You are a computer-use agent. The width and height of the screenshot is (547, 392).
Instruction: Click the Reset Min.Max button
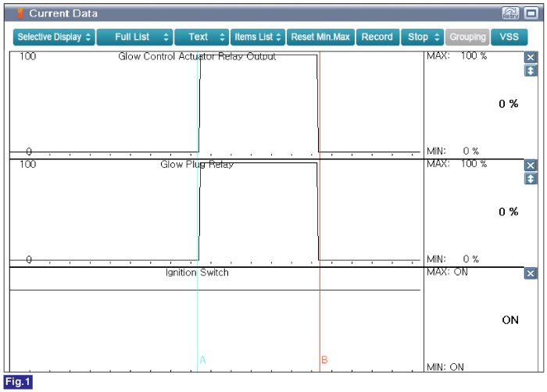click(320, 37)
